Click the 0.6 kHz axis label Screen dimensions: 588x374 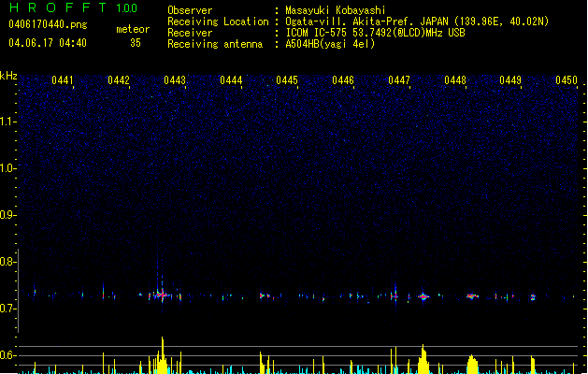click(x=7, y=355)
